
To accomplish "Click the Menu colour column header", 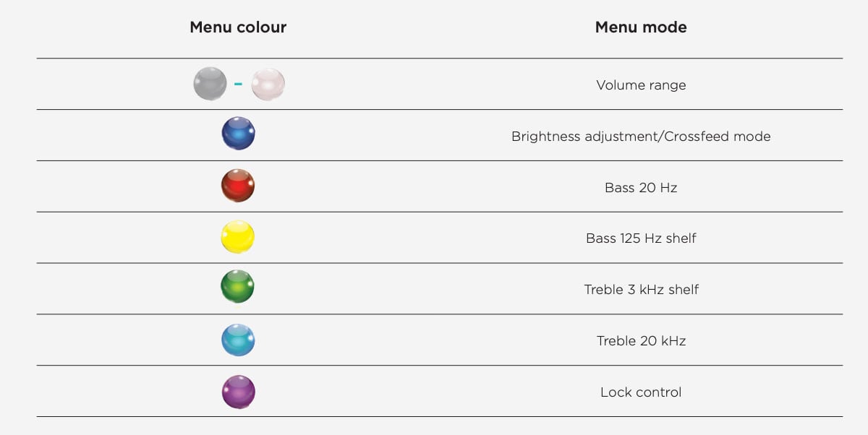I will (x=238, y=27).
